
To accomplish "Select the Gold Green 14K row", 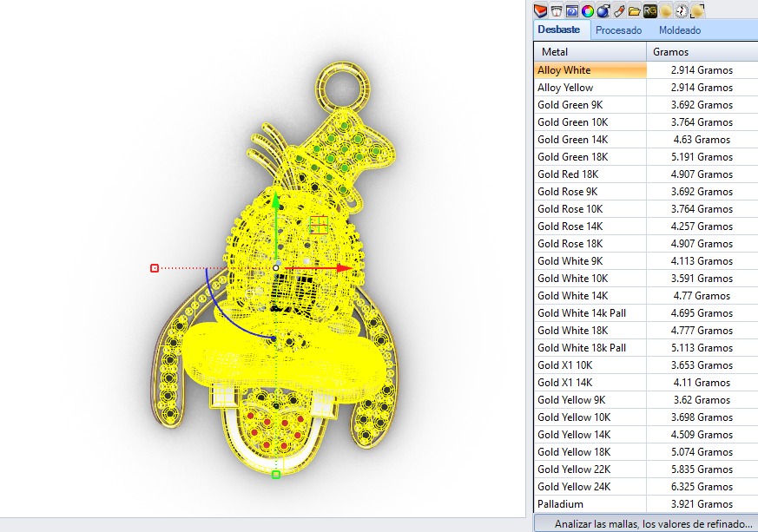I will coord(646,140).
